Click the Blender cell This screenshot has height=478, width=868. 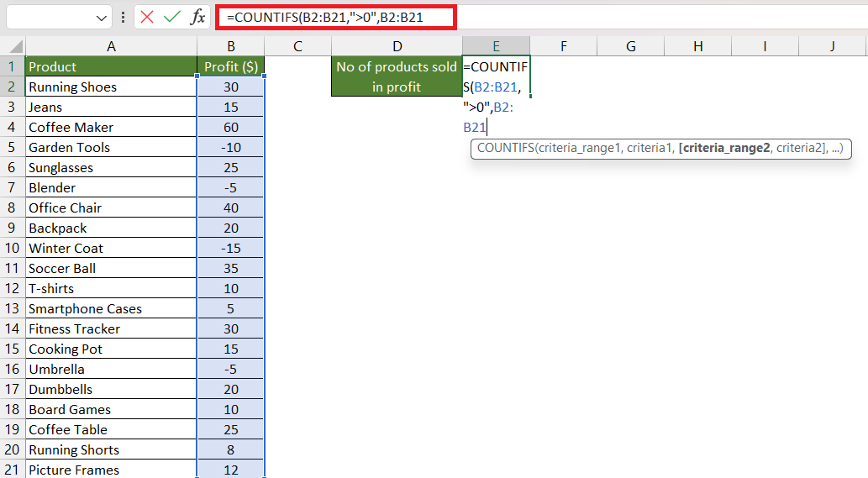point(111,187)
